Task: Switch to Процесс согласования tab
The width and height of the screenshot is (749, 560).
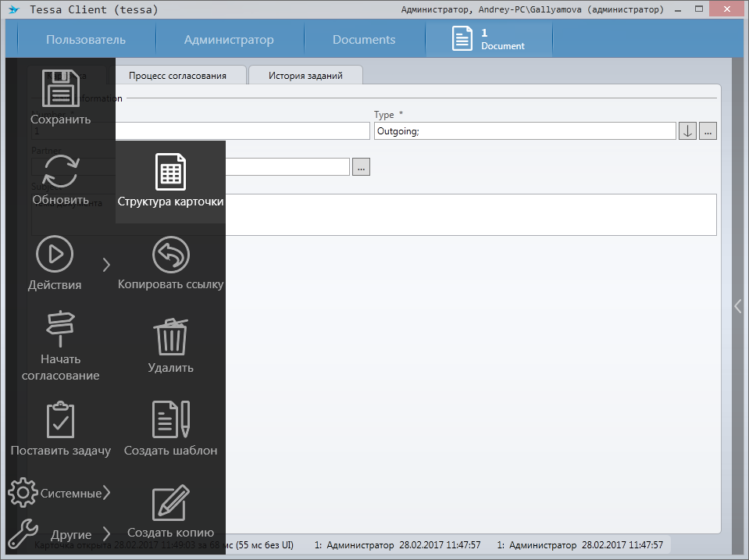Action: [x=177, y=76]
